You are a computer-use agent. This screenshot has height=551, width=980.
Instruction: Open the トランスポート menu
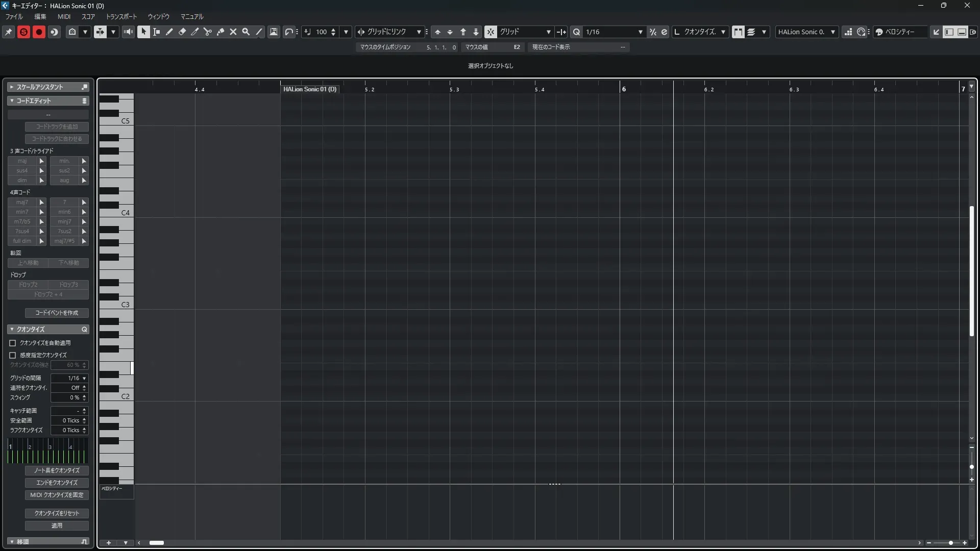pyautogui.click(x=121, y=16)
